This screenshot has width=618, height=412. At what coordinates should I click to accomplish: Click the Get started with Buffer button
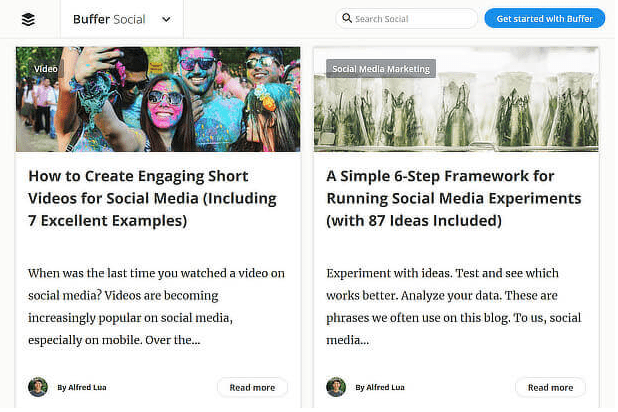544,19
